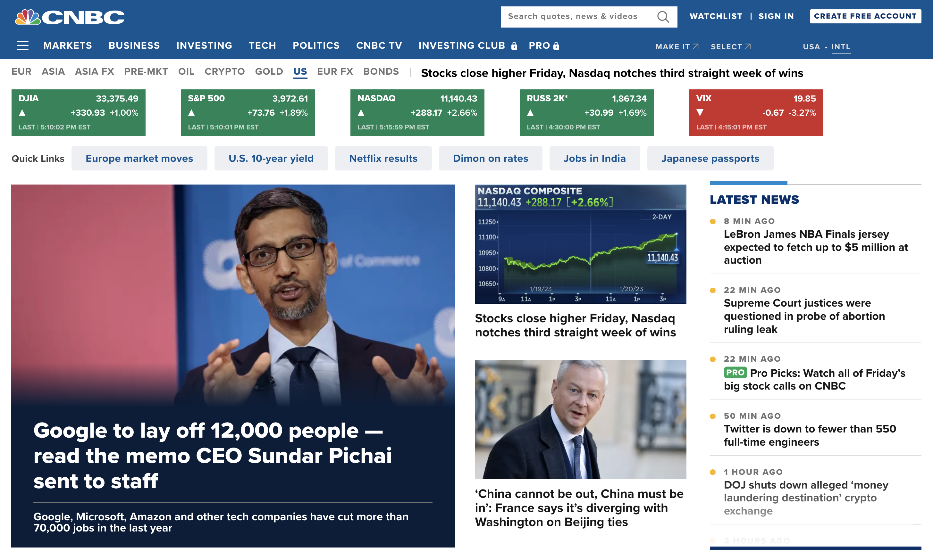Open the Watchlist link
This screenshot has width=933, height=560.
[716, 16]
